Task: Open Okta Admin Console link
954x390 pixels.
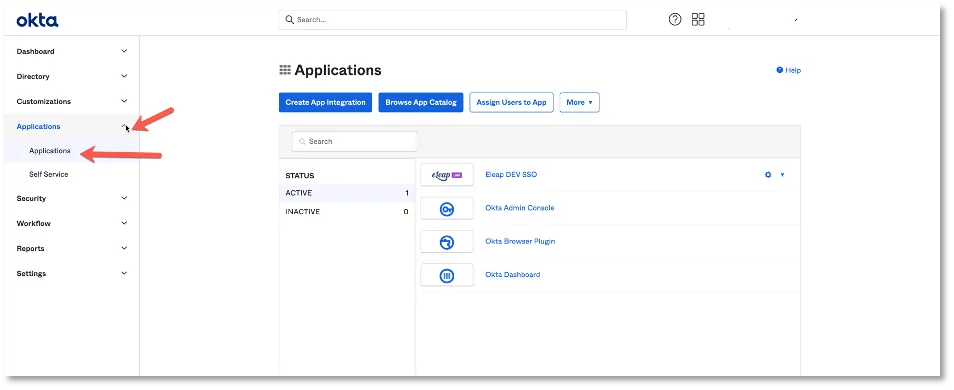Action: pyautogui.click(x=520, y=208)
